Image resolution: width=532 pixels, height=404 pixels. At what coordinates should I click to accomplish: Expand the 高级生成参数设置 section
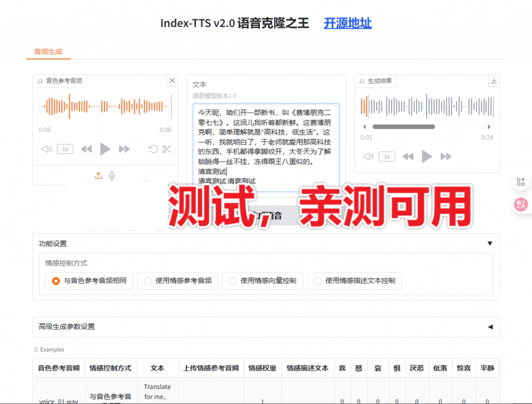click(489, 327)
